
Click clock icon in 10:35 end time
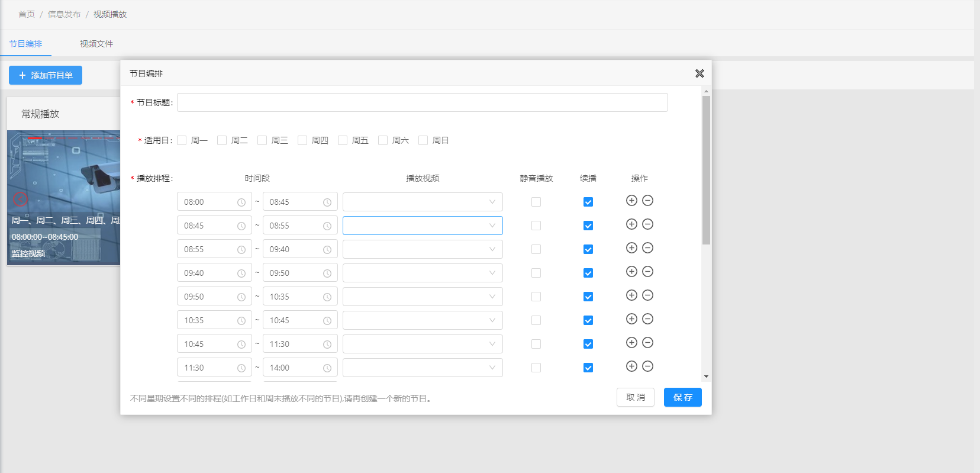coord(327,297)
